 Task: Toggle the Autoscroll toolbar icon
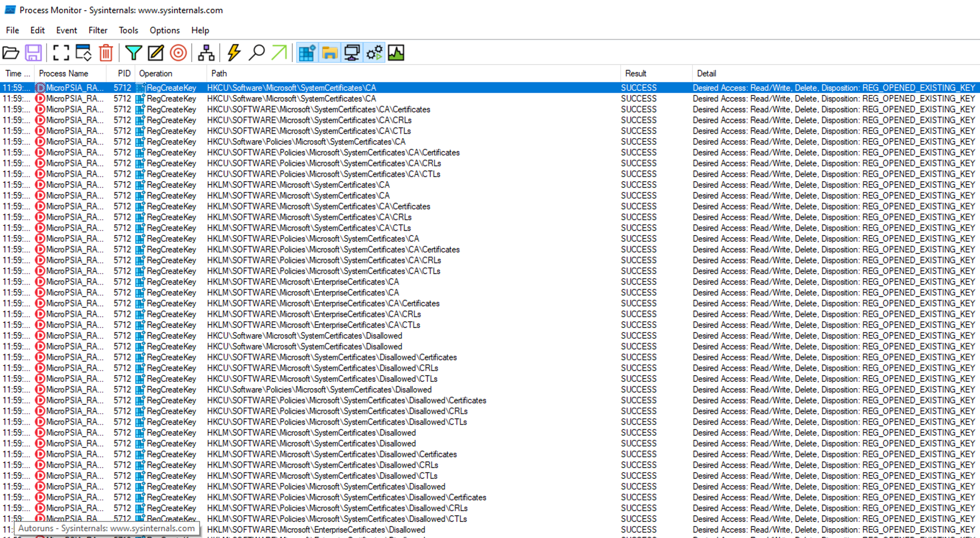pyautogui.click(x=83, y=53)
